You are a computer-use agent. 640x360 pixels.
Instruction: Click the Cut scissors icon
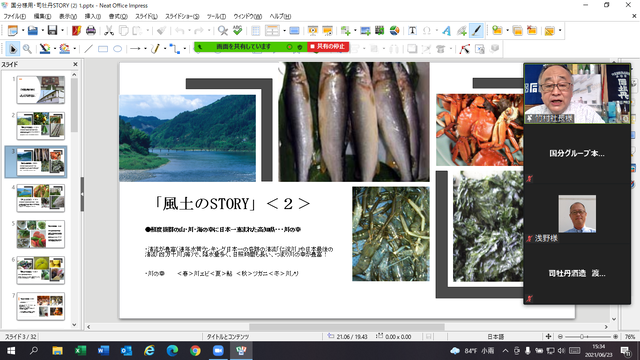[109, 31]
